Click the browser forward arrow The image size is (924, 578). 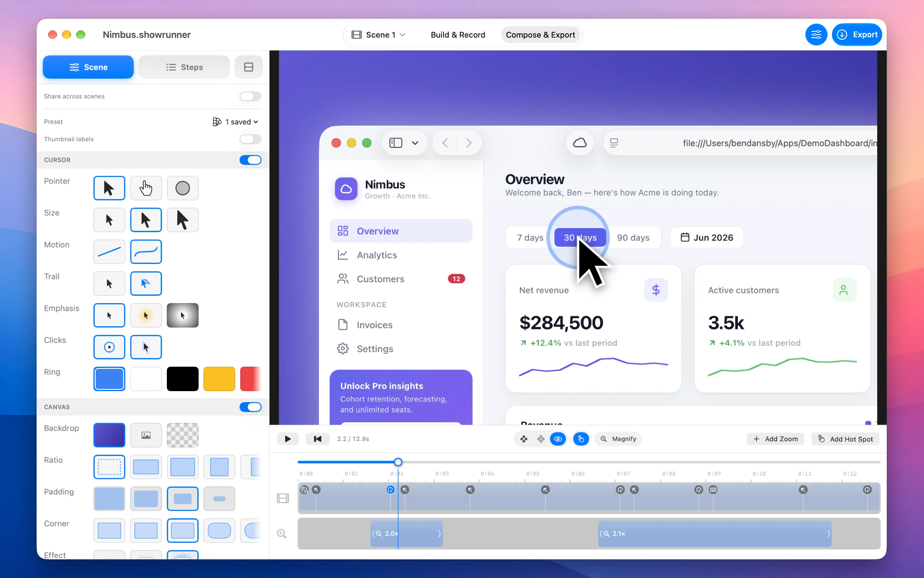point(468,143)
